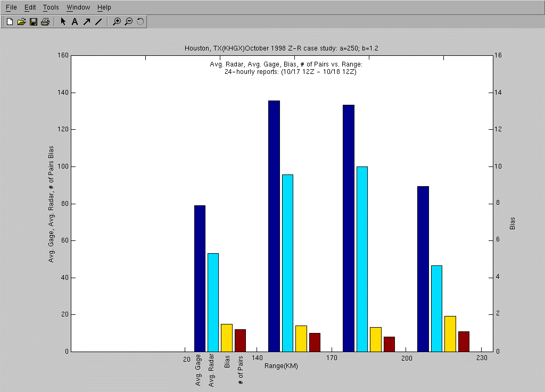Click x-axis tick label '200'
The image size is (545, 392).
click(407, 358)
